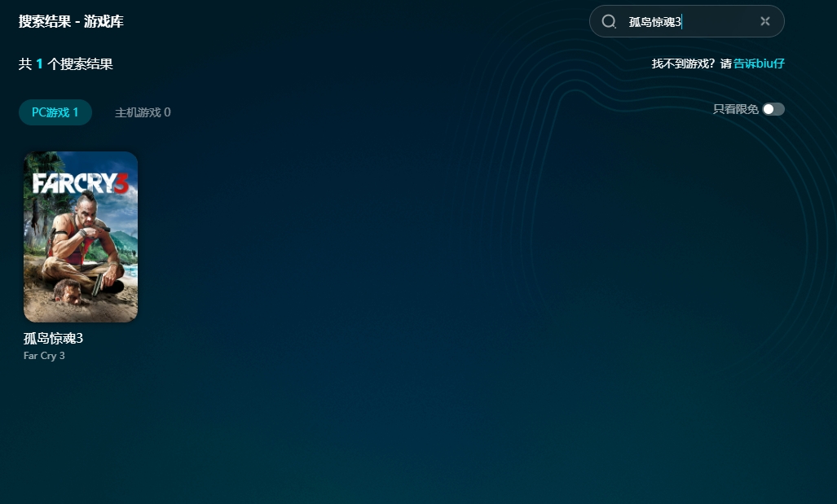Screen dimensions: 837x504
Task: Open the 告诉biu仔 link
Action: [x=759, y=64]
